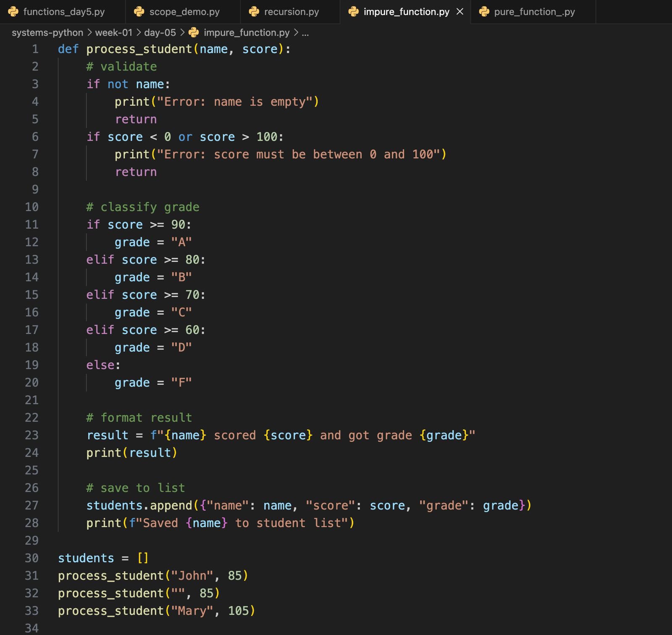The width and height of the screenshot is (672, 635).
Task: Select systems-python in the breadcrumb
Action: [47, 32]
